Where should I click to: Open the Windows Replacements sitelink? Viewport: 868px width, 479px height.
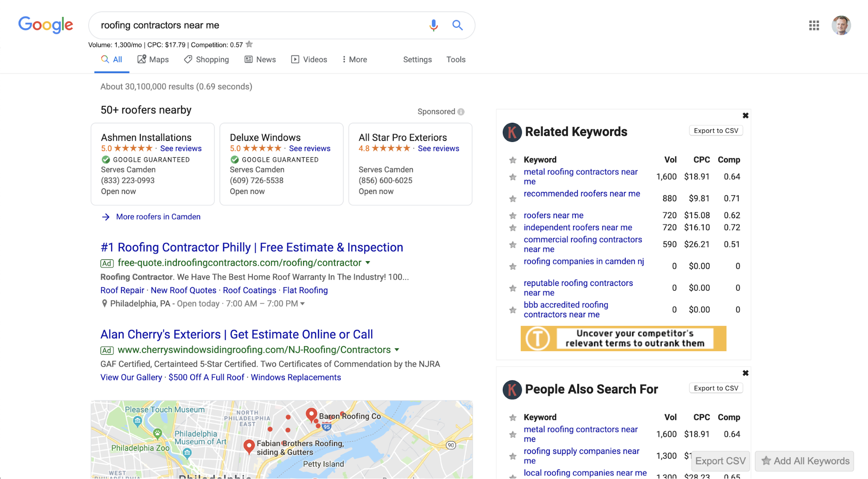point(296,377)
